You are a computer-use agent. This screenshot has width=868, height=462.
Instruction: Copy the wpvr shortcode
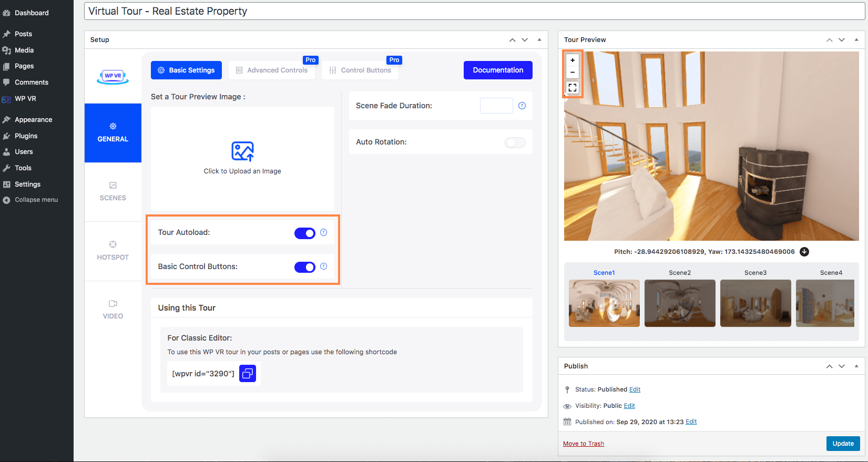pos(247,374)
